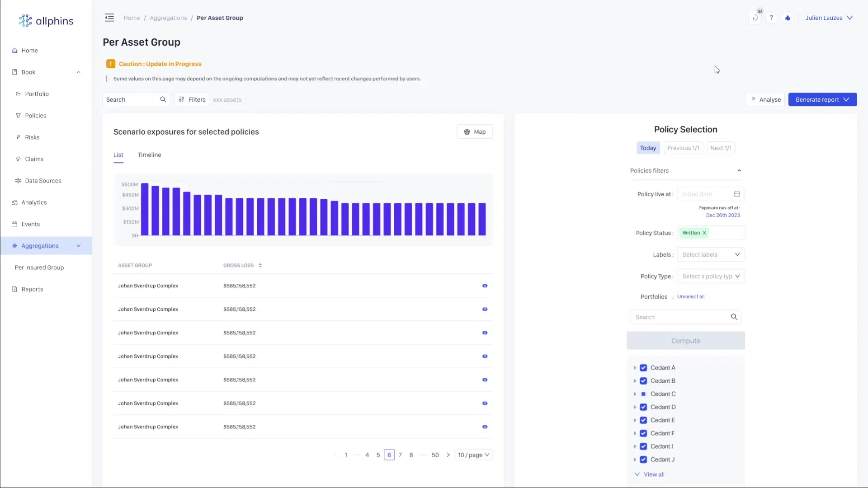
Task: Open the Labels select dropdown
Action: (711, 255)
